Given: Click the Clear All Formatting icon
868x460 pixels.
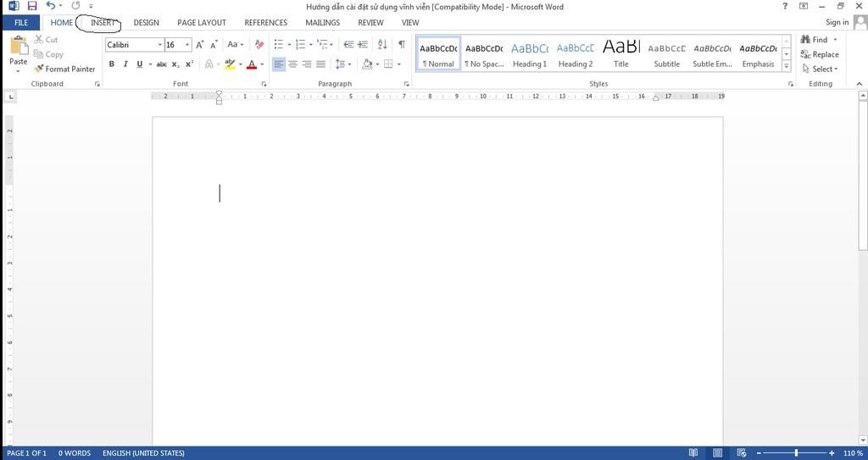Looking at the screenshot, I should [259, 44].
